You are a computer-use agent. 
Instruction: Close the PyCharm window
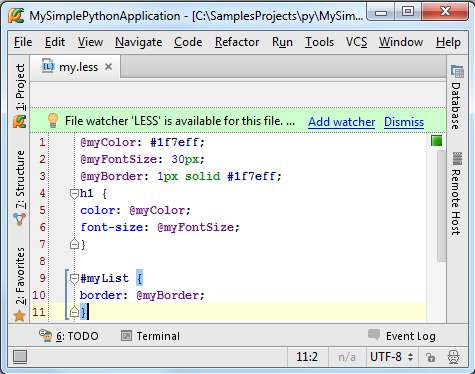(445, 12)
